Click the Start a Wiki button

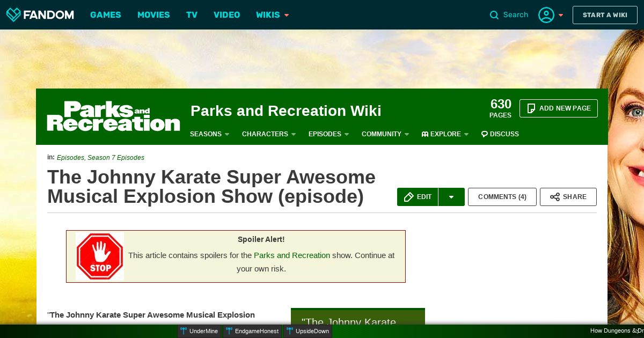tap(605, 15)
